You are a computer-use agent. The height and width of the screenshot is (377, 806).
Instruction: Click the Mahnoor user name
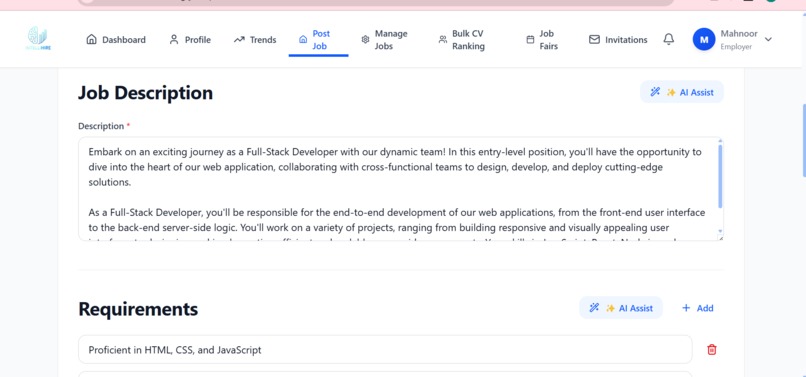pos(739,33)
